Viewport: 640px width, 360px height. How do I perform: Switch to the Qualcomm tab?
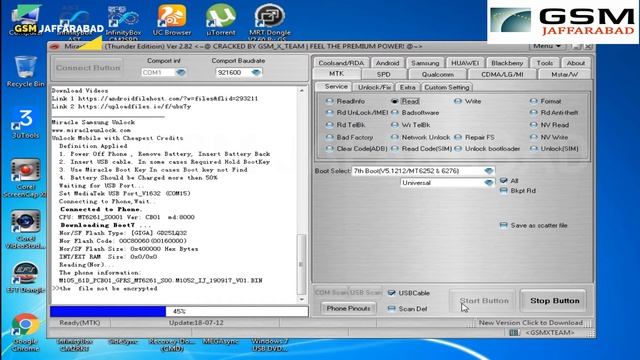point(438,74)
